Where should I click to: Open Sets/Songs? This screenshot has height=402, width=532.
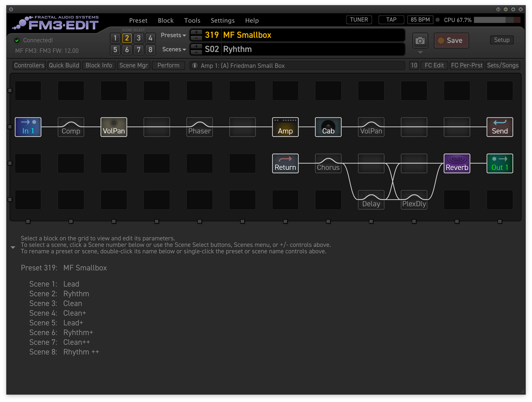(503, 65)
